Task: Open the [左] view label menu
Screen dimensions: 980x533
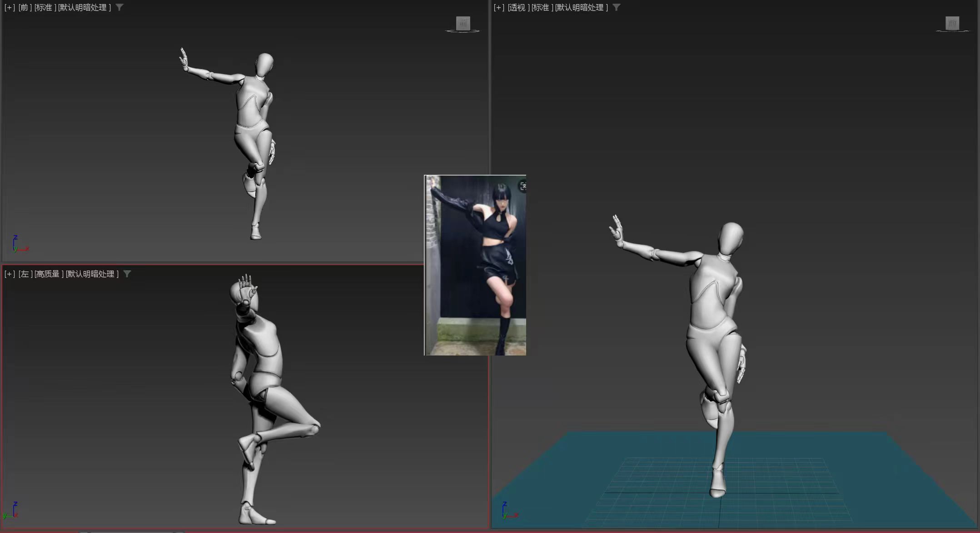Action: point(25,274)
